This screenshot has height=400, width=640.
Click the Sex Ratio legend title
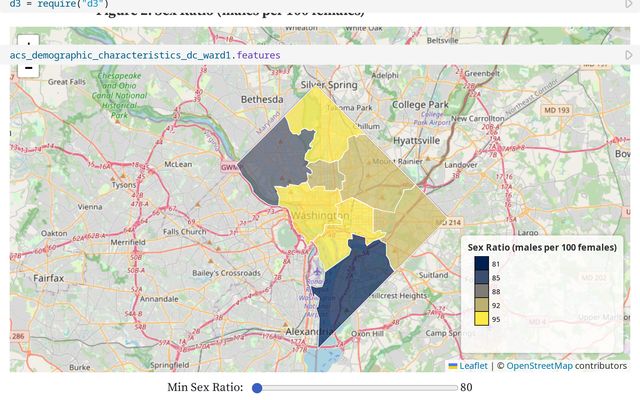541,246
